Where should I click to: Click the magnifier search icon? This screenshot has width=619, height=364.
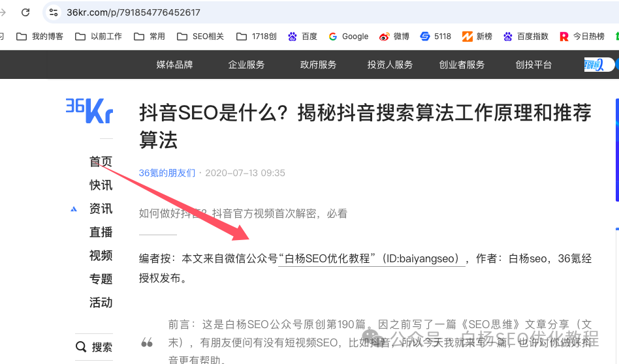[x=81, y=347]
